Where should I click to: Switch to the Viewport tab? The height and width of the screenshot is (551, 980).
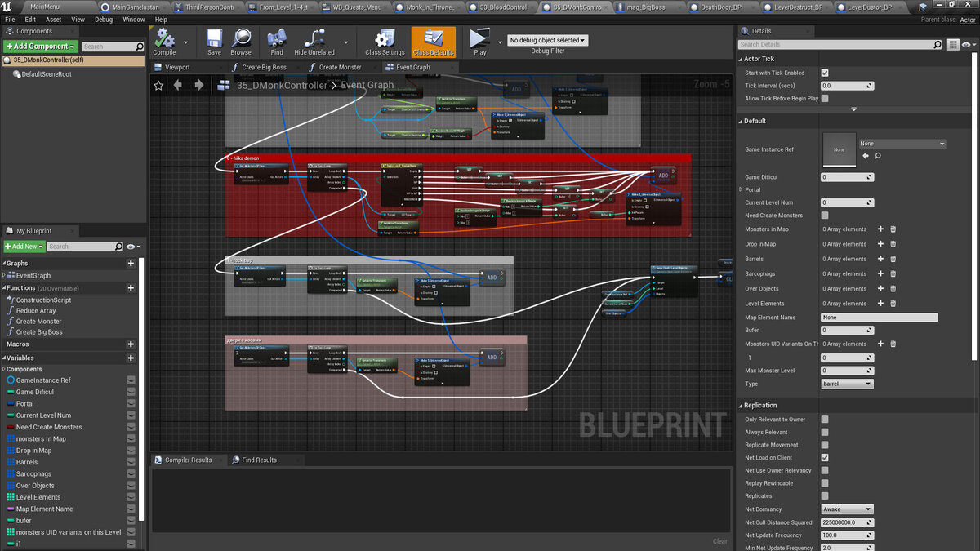click(177, 67)
